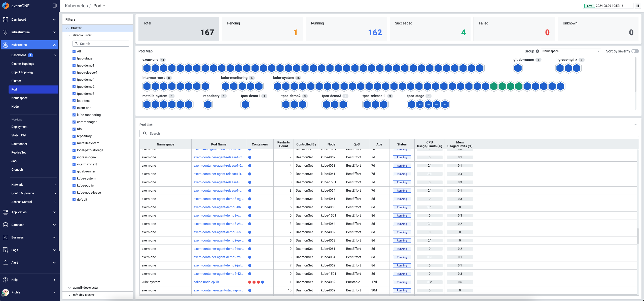Screen dimensions: 644x301
Task: Click the Logs sidebar icon
Action: pyautogui.click(x=6, y=250)
